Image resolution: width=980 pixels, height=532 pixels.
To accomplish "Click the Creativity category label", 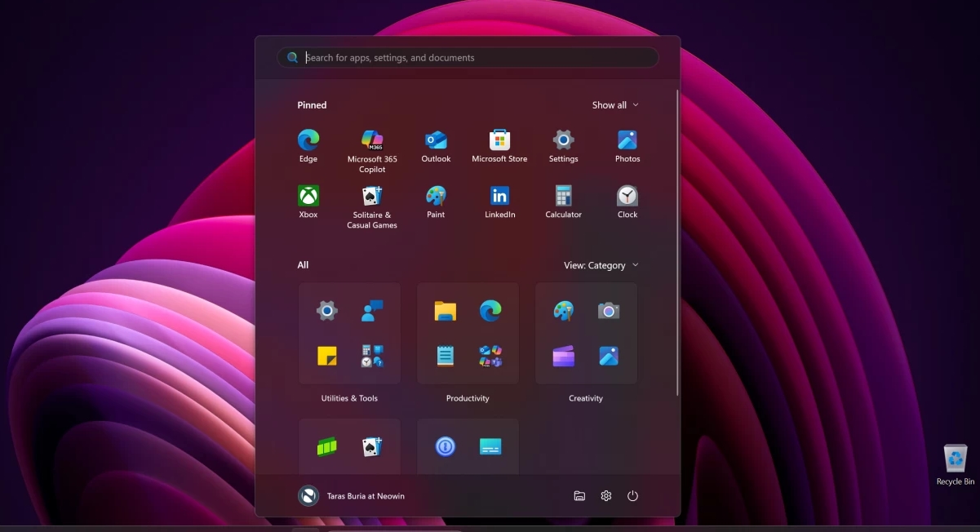I will pos(586,398).
